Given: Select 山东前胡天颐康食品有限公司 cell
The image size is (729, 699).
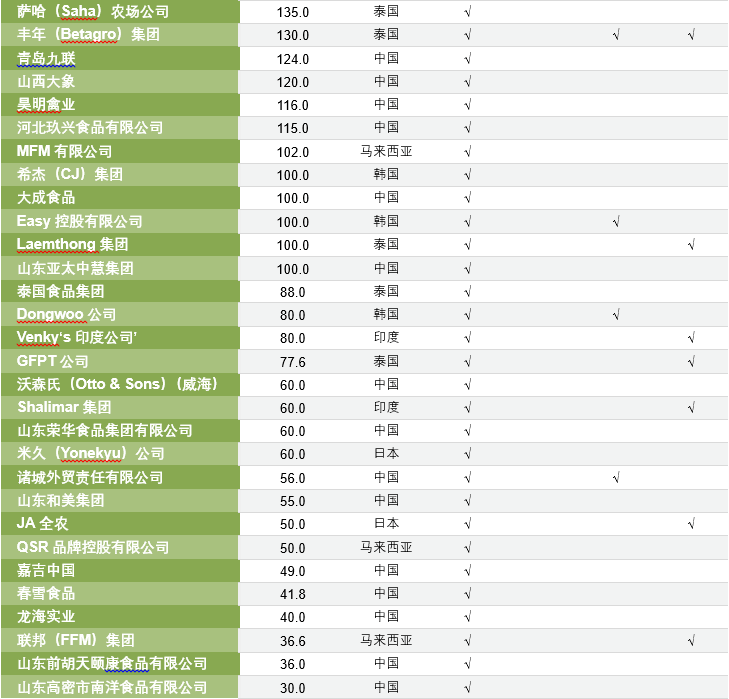Looking at the screenshot, I should (120, 664).
